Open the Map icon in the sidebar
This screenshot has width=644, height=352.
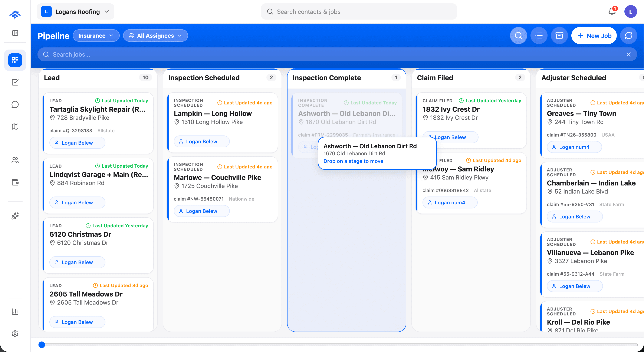pyautogui.click(x=15, y=127)
